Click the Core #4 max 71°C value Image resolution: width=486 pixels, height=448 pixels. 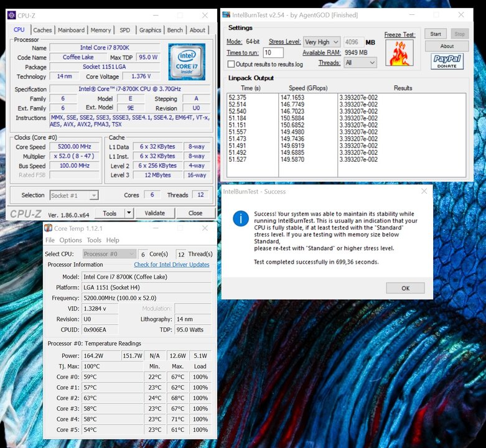point(177,419)
